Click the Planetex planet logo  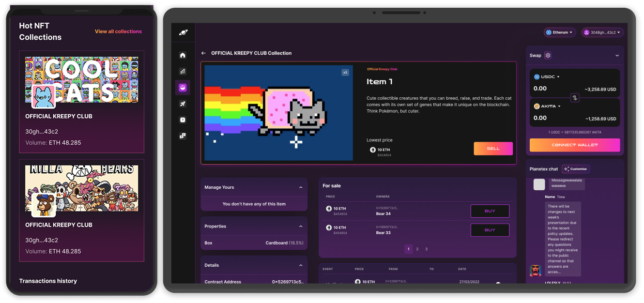183,33
